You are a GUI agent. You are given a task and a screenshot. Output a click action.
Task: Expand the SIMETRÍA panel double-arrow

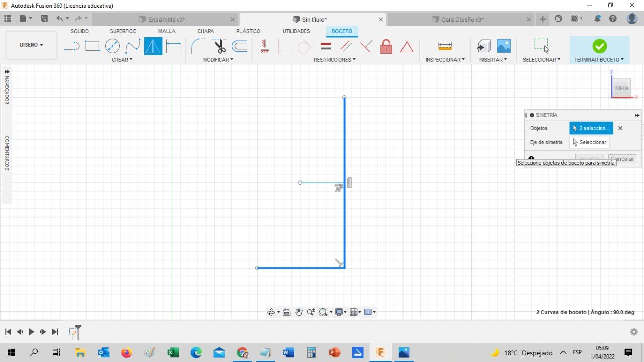pyautogui.click(x=637, y=115)
